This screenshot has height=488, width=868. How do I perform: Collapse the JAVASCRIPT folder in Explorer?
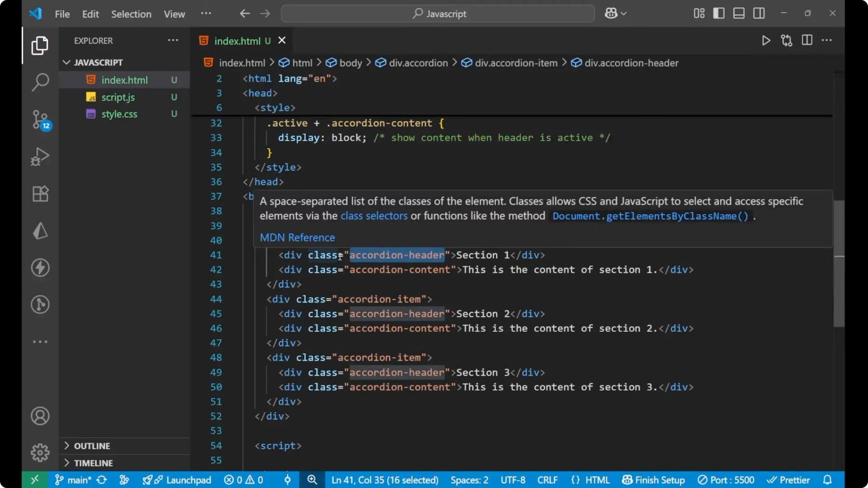tap(66, 62)
